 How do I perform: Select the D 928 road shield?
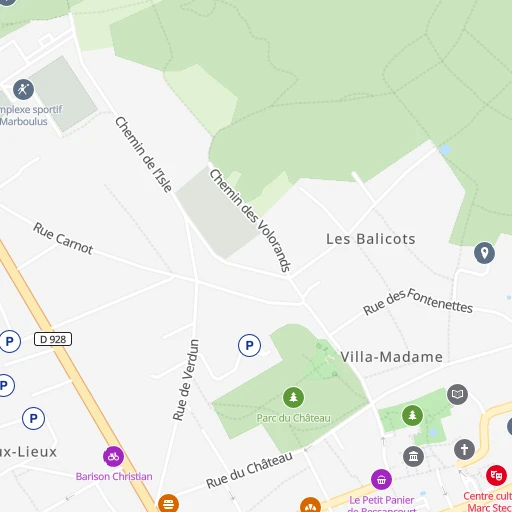coord(53,339)
